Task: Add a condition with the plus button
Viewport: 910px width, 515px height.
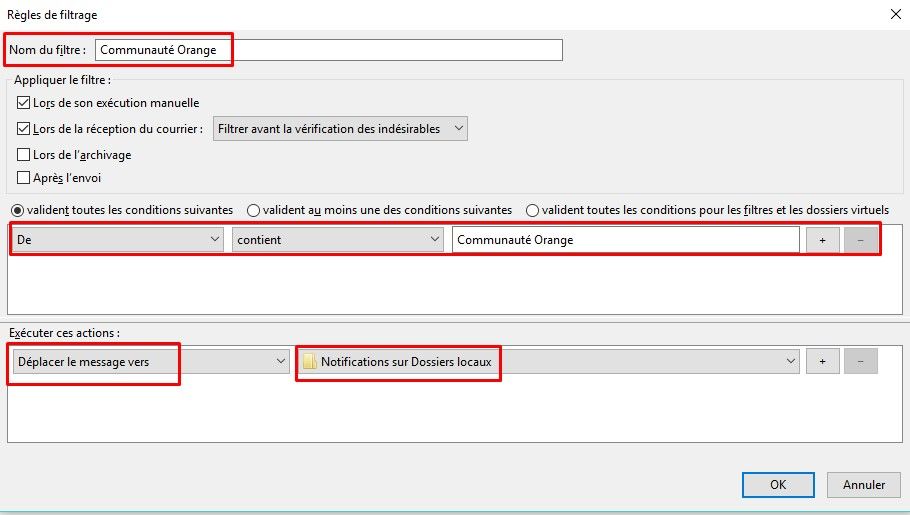Action: point(822,240)
